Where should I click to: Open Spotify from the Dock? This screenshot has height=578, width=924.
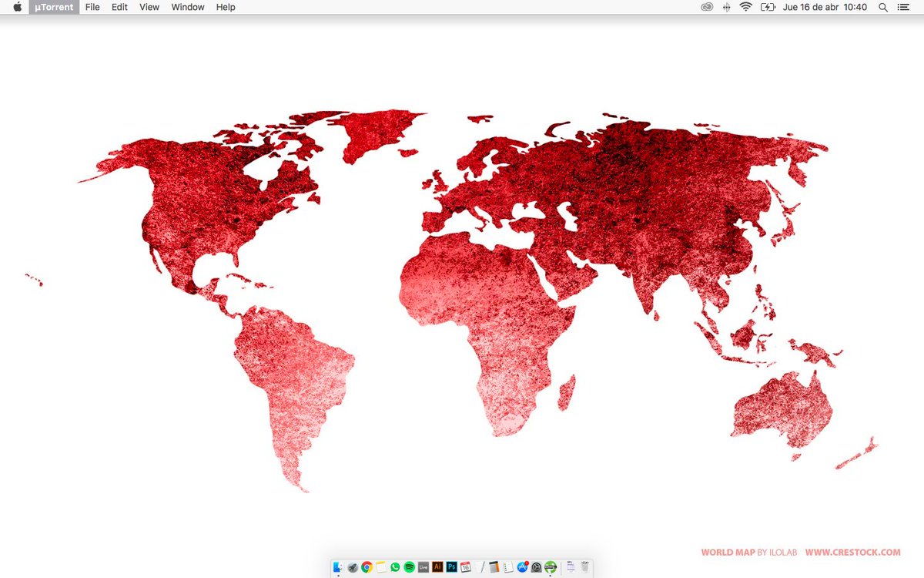pyautogui.click(x=409, y=567)
